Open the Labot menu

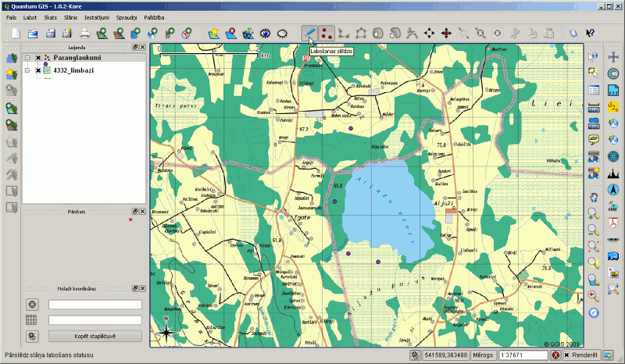(x=30, y=17)
